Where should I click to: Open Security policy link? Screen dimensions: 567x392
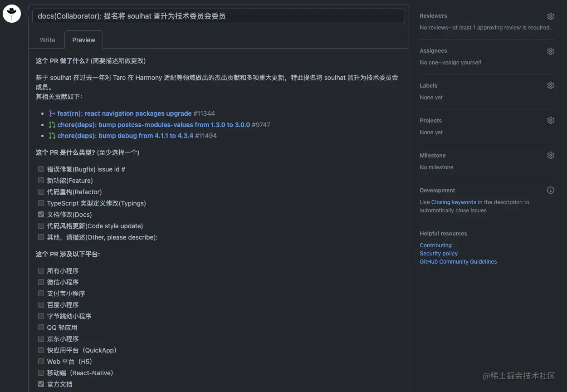pyautogui.click(x=439, y=254)
